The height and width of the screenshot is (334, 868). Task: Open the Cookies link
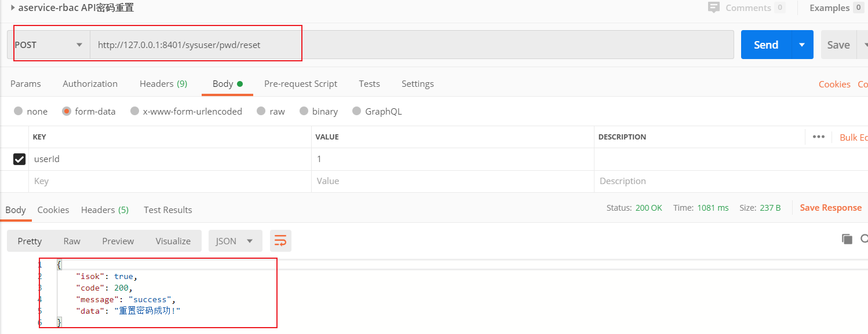tap(834, 85)
